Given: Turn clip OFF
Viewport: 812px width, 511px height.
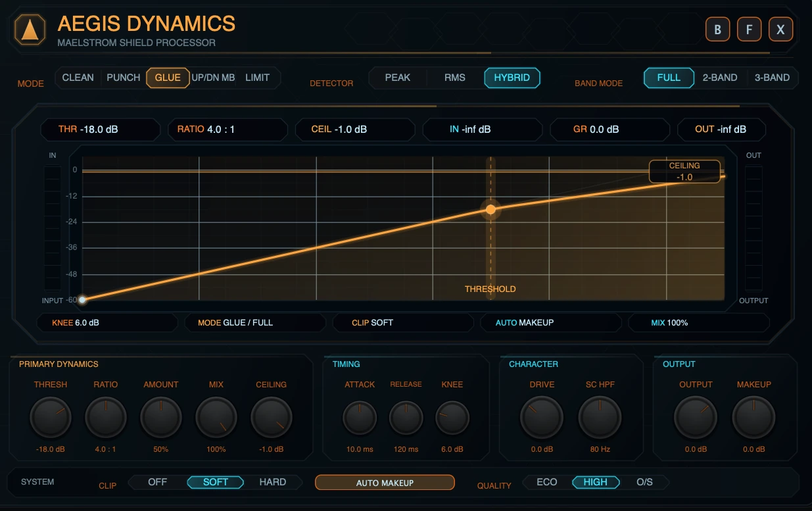Looking at the screenshot, I should point(158,482).
